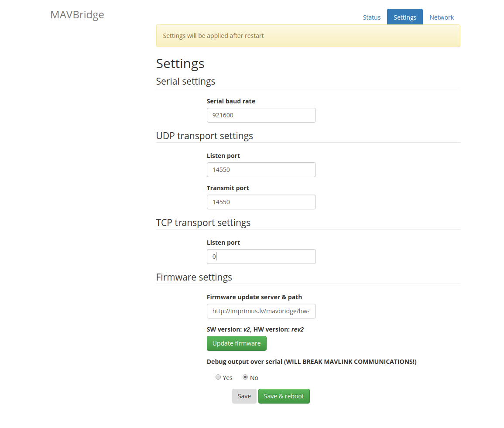504x428 pixels.
Task: Click the 'Transmit port' label
Action: 228,188
